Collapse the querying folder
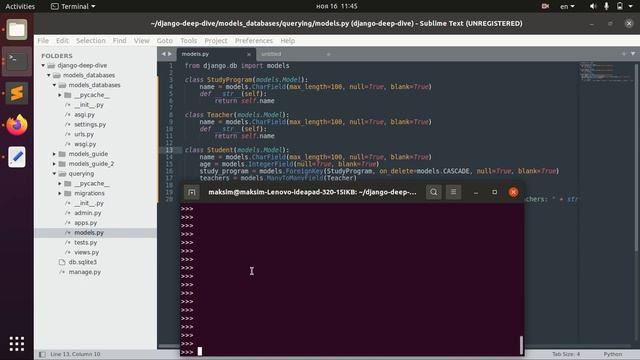This screenshot has width=640, height=360. (54, 173)
